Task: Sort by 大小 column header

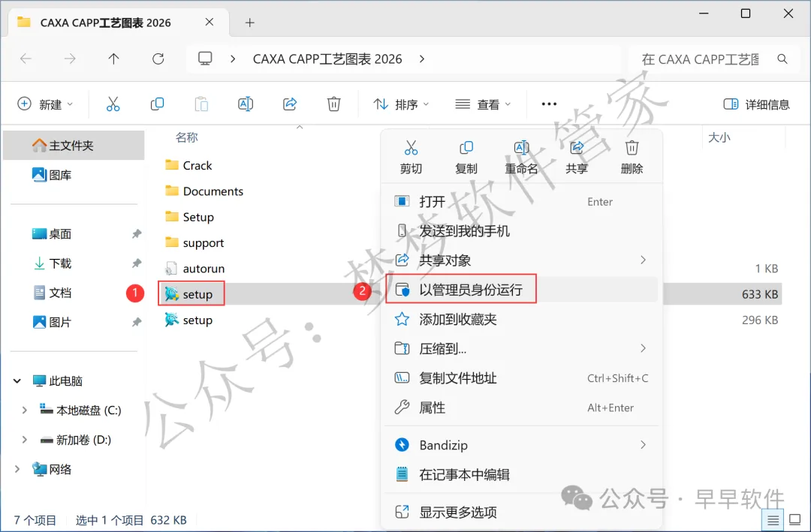Action: click(719, 137)
